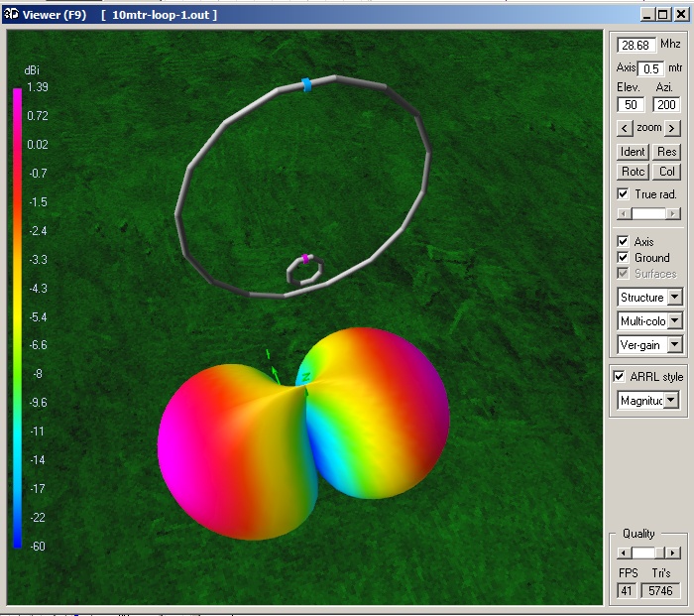Click the Tri's value box showing 5746
694x616 pixels.
[x=660, y=591]
